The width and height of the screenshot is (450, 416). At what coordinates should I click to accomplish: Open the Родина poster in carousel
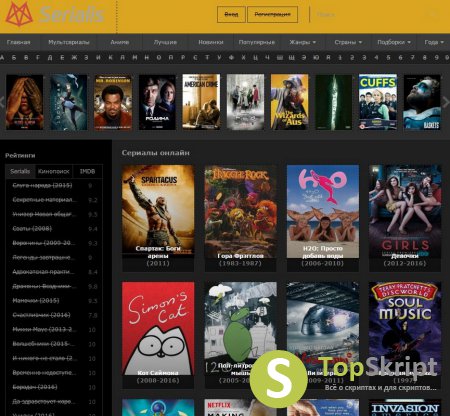157,102
